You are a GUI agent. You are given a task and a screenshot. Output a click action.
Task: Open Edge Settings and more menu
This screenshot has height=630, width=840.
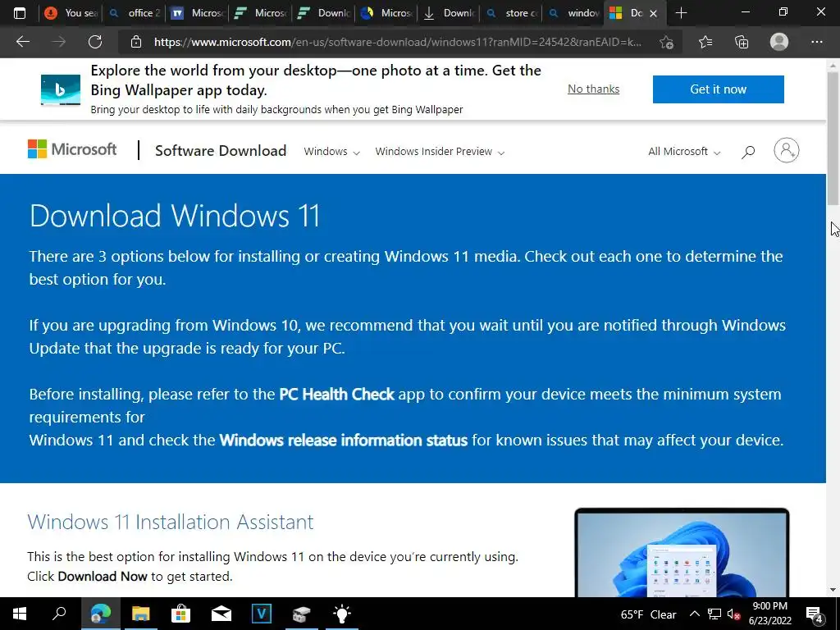coord(816,42)
